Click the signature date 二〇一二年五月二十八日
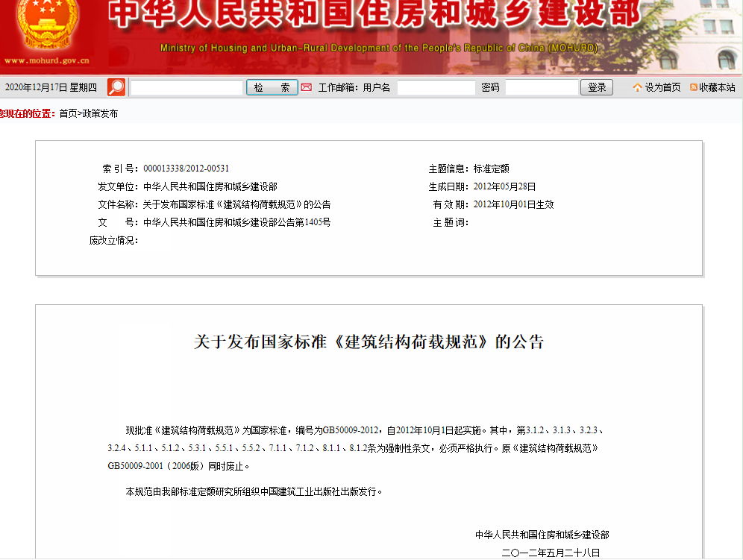Viewport: 743px width, 560px height. point(551,553)
